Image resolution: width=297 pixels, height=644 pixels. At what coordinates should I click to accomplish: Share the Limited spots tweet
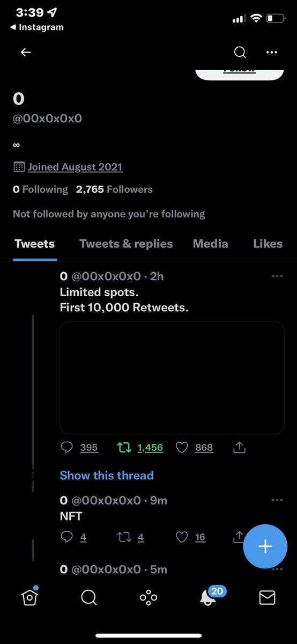[240, 447]
